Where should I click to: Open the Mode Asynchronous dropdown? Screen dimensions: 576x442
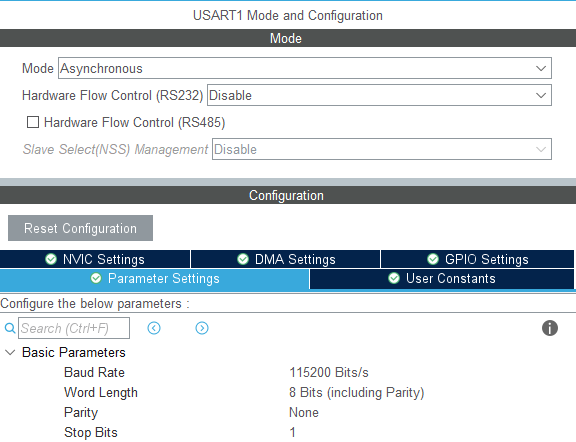(x=305, y=68)
